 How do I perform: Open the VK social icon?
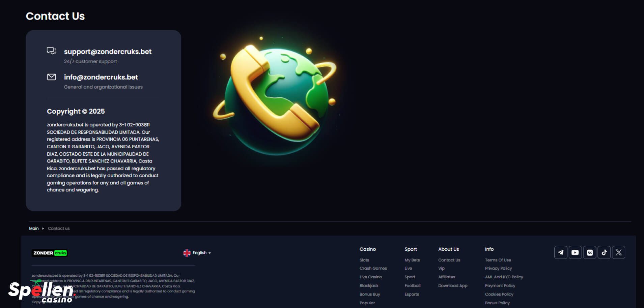click(589, 252)
